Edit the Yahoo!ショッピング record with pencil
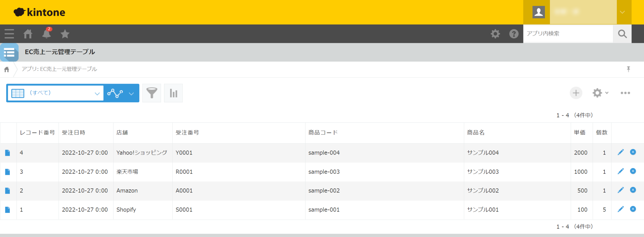644x237 pixels. click(621, 152)
